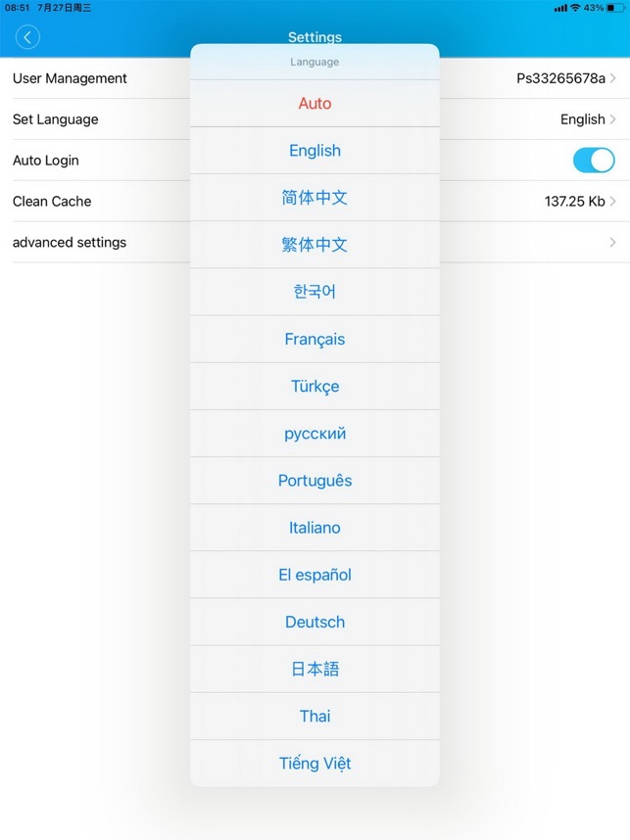Viewport: 630px width, 840px height.
Task: Select English in language list
Action: point(315,151)
